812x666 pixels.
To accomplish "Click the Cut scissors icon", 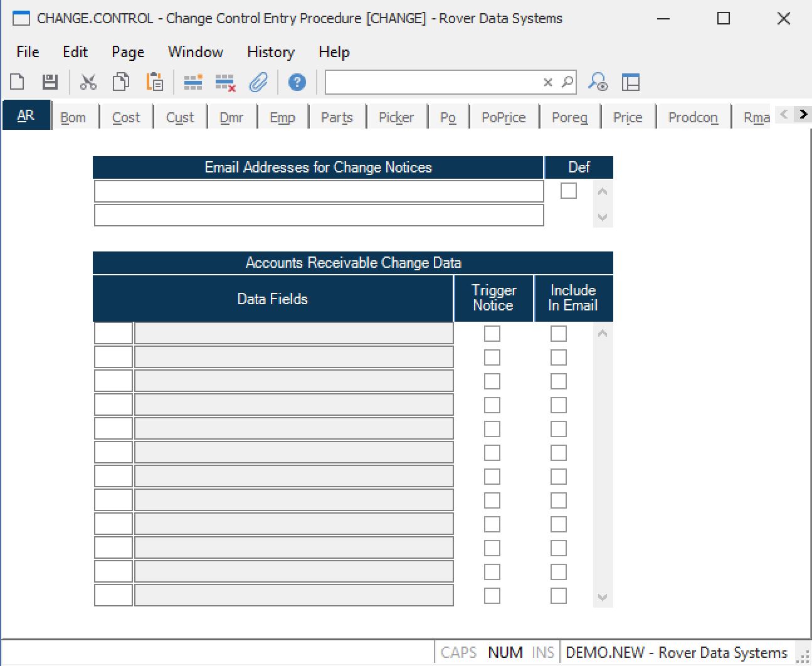I will (88, 82).
